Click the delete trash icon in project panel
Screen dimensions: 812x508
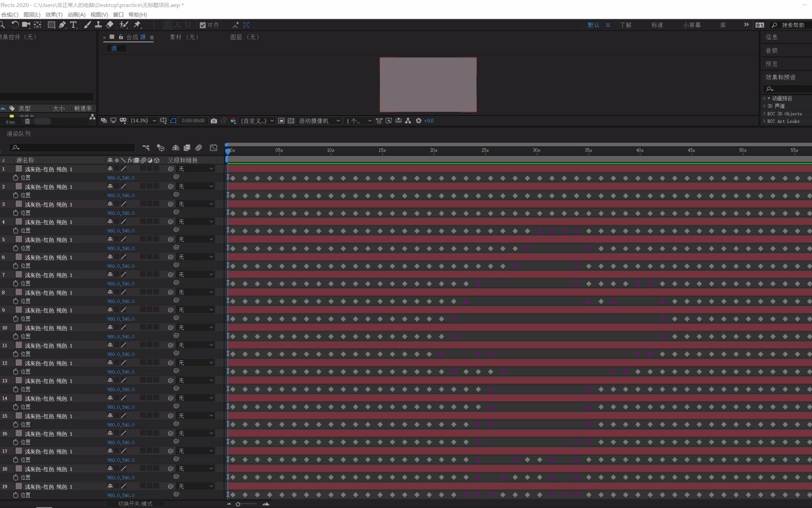click(x=27, y=121)
